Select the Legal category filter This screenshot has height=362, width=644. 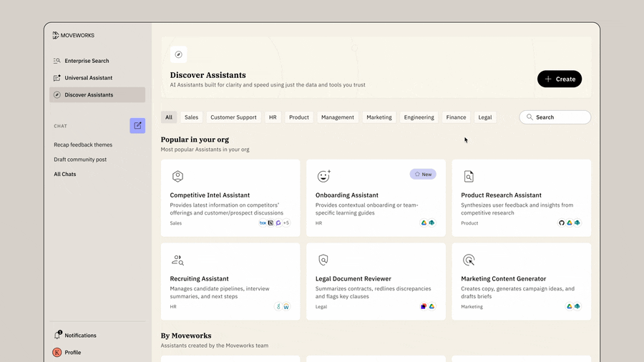pyautogui.click(x=485, y=117)
